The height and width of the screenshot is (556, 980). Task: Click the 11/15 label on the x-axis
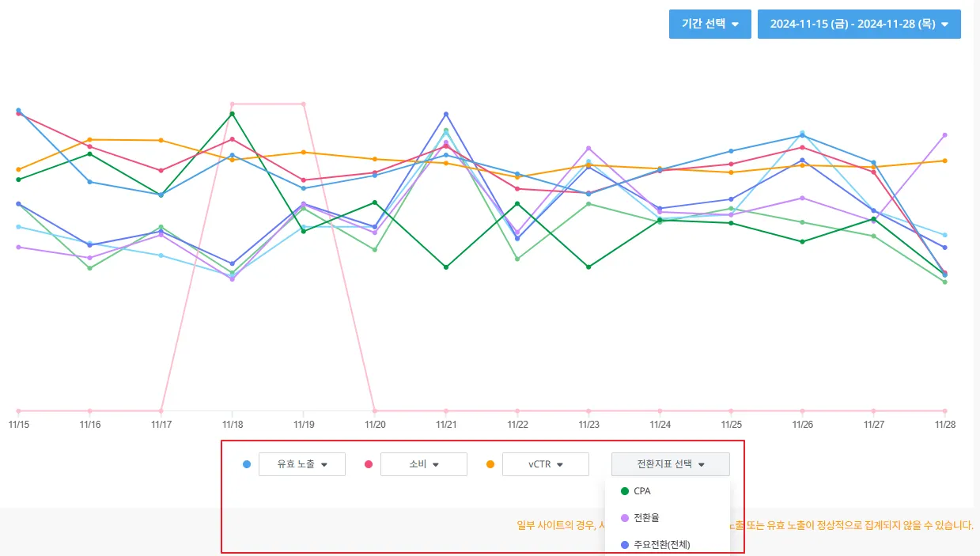pos(18,425)
